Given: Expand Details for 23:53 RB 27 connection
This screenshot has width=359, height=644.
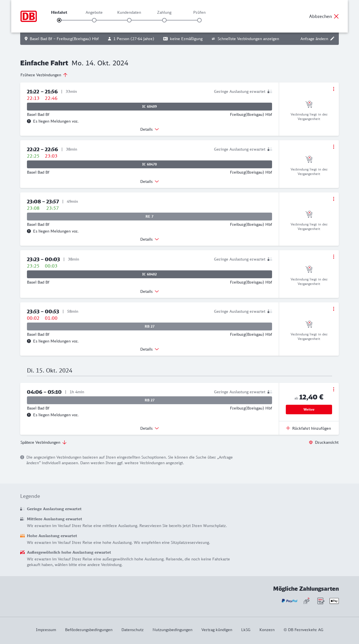Looking at the screenshot, I should [149, 349].
